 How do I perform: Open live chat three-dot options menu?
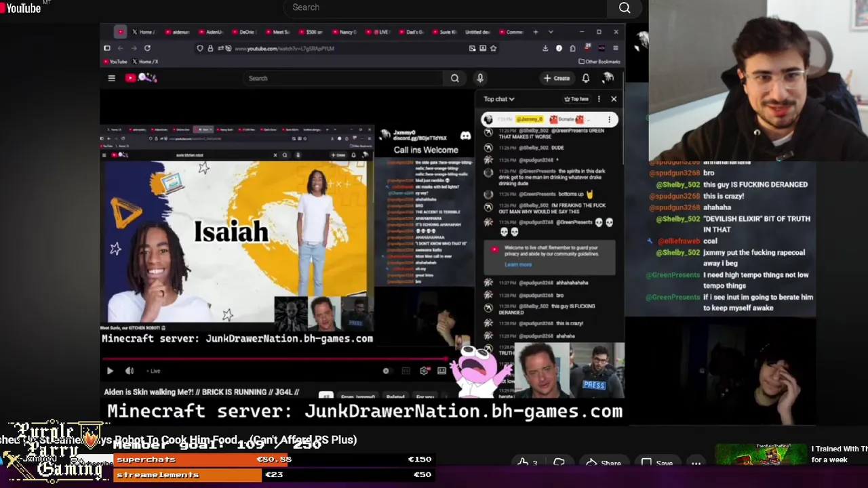tap(599, 99)
